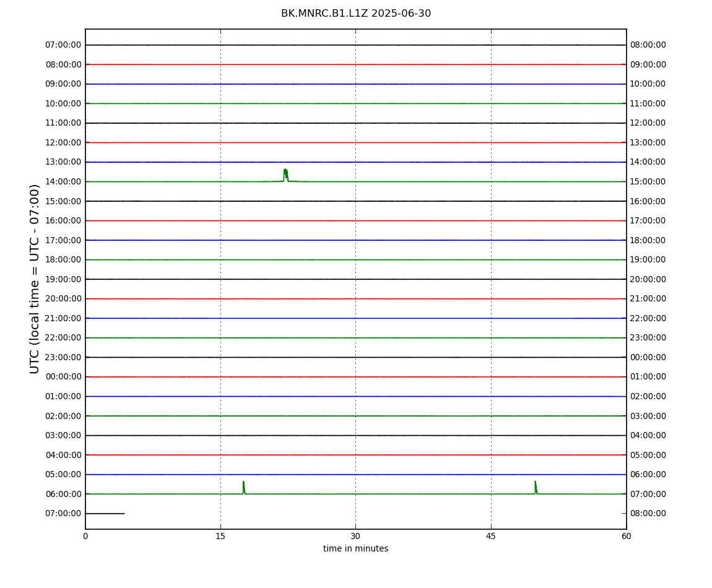Click right-axis label 10:00:00
Viewport: 712px width, 588px height.
coord(648,84)
